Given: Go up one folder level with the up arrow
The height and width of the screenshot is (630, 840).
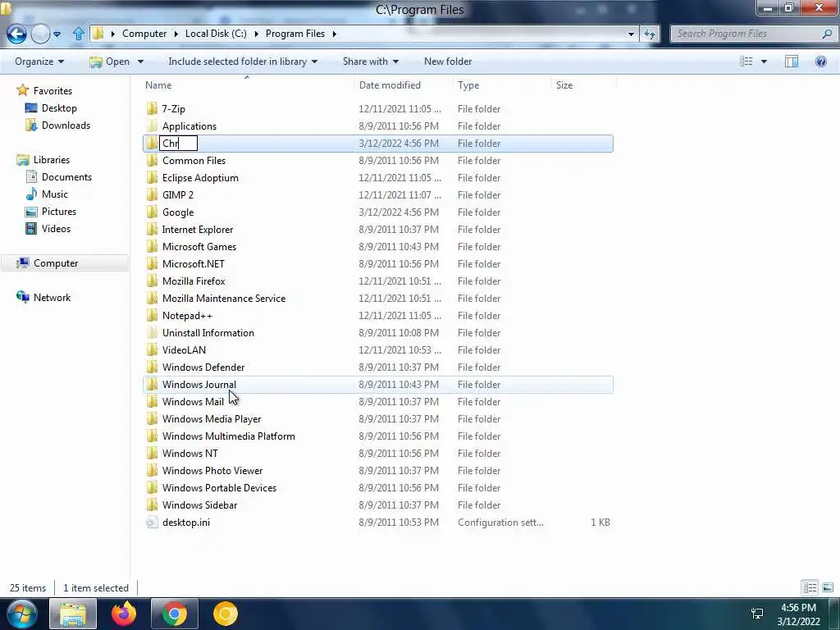Looking at the screenshot, I should tap(78, 34).
